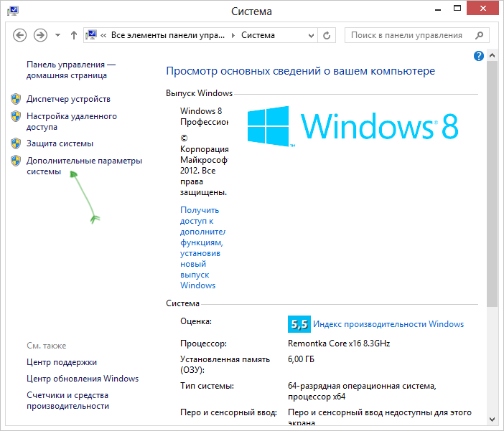Click the 5,5 performance score badge
The height and width of the screenshot is (431, 504).
point(299,324)
